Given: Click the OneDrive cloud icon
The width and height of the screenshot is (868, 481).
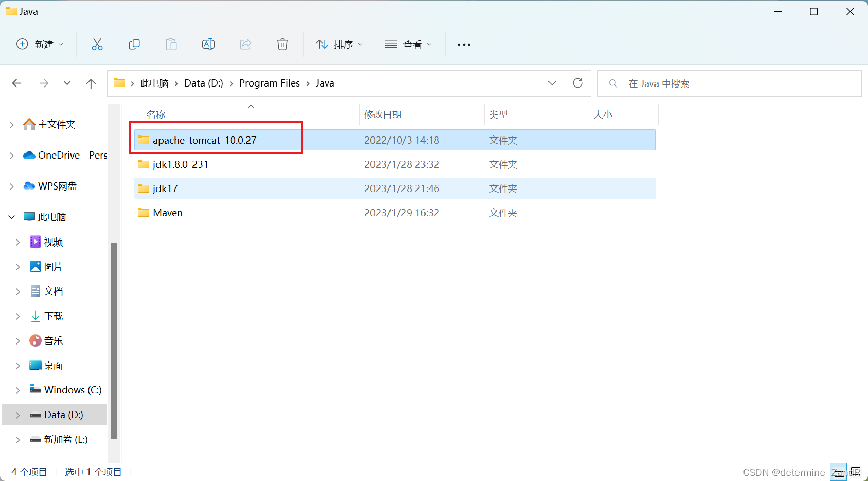Looking at the screenshot, I should click(x=29, y=155).
